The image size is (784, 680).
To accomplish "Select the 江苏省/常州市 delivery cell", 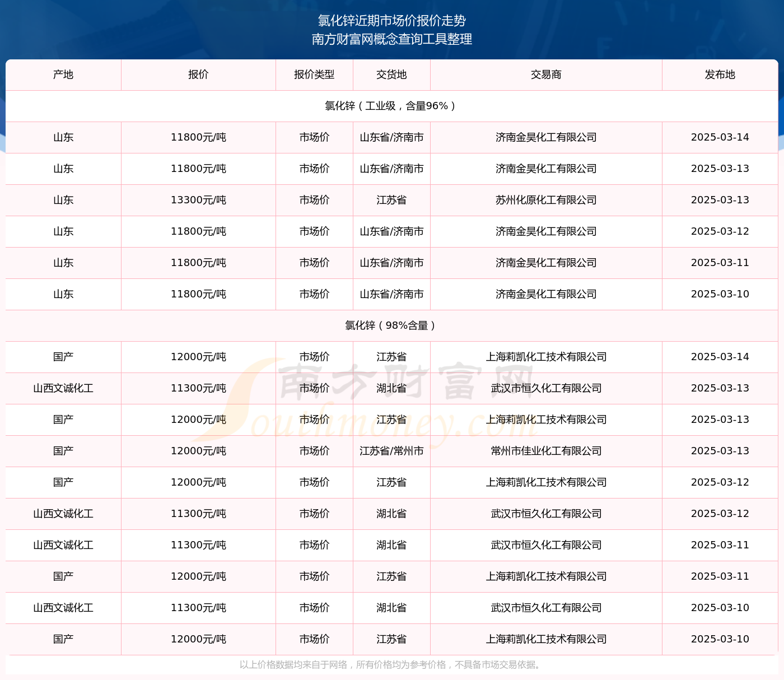I will click(x=391, y=451).
